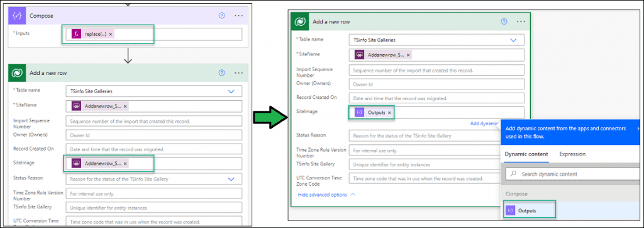Expand Table name dropdown in right Add a new row
The height and width of the screenshot is (228, 644).
click(x=513, y=40)
